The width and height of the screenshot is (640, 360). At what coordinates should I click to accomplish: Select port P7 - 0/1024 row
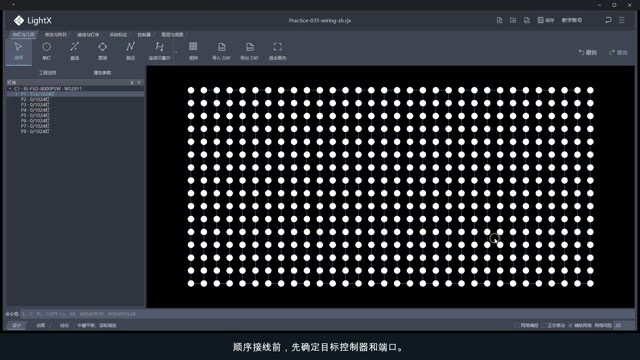coord(76,126)
